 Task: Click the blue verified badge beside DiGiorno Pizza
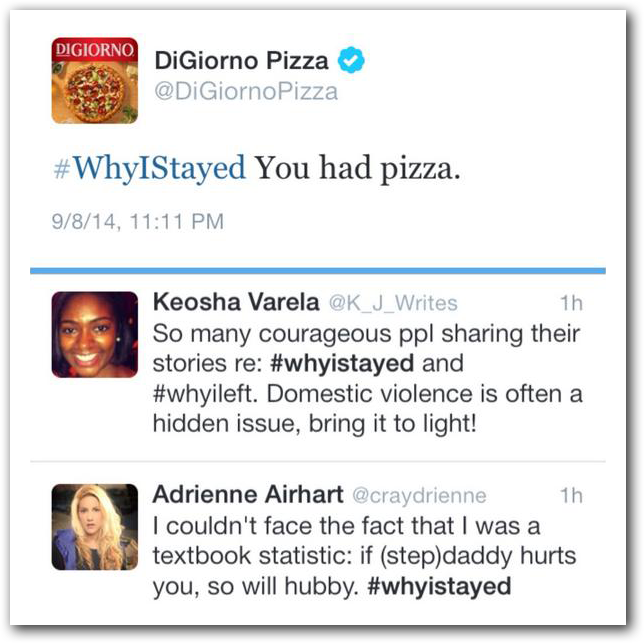(351, 61)
